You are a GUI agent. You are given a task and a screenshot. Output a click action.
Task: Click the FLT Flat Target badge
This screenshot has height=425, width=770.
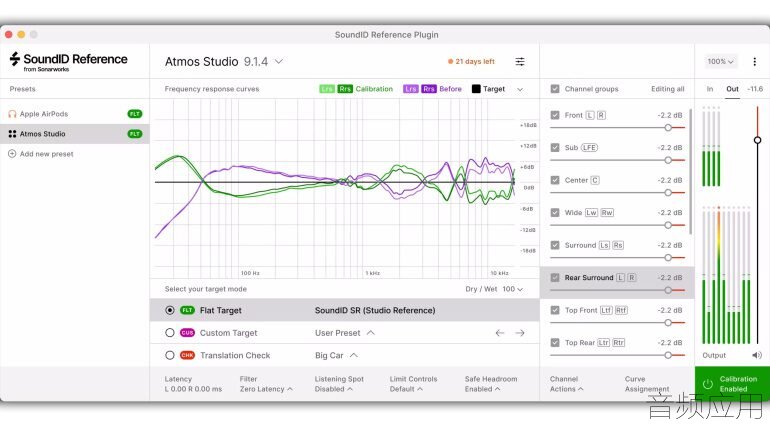click(187, 310)
